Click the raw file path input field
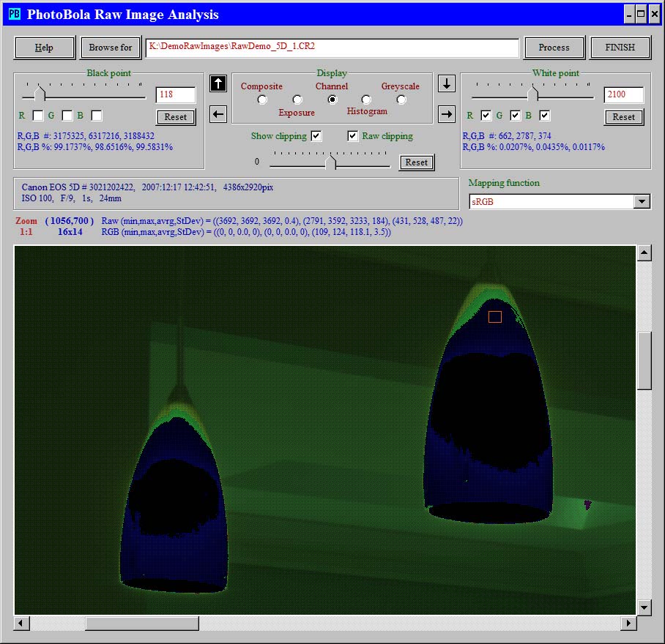 tap(332, 48)
